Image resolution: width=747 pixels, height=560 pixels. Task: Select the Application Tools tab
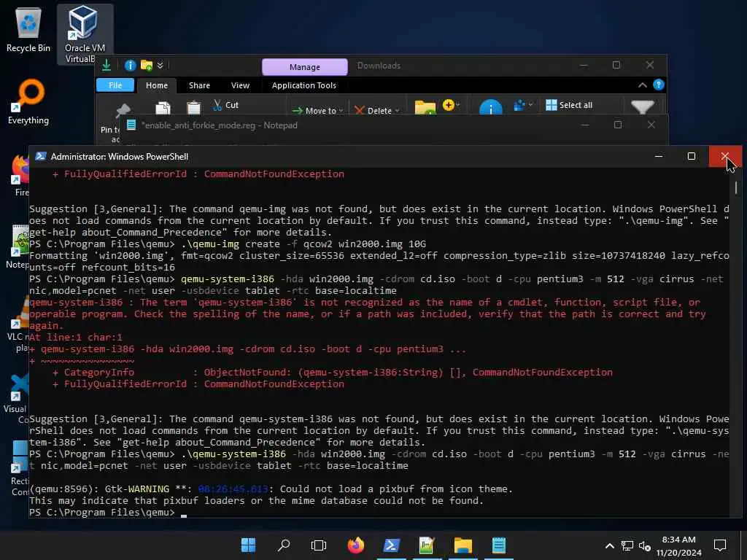[304, 85]
